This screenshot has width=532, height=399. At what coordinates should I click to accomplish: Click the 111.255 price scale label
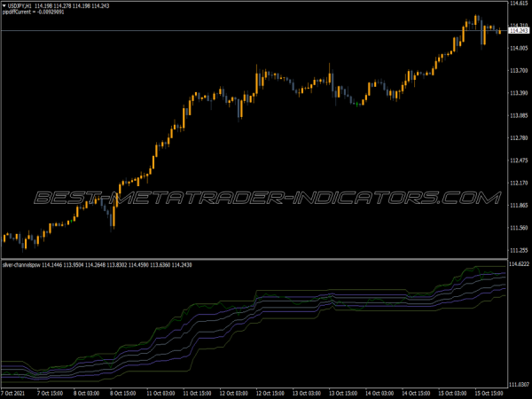[x=519, y=251]
